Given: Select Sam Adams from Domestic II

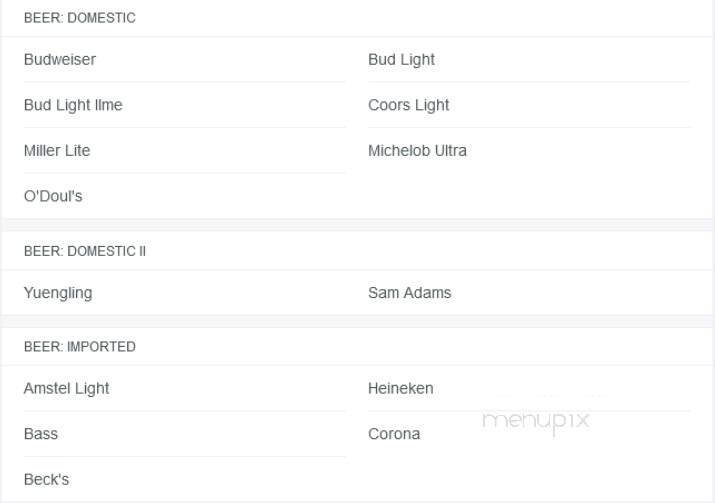Looking at the screenshot, I should click(409, 293).
